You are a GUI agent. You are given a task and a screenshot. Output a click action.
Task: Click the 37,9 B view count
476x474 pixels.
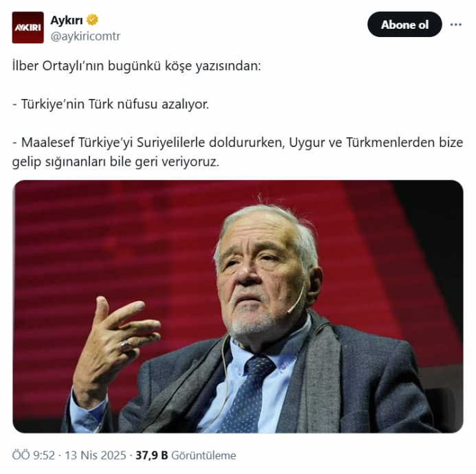click(x=151, y=455)
